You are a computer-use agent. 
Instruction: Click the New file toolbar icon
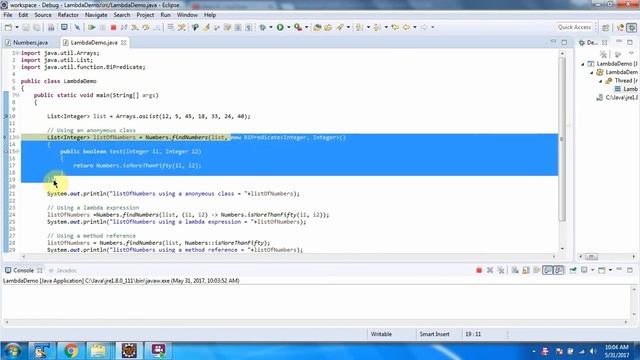pyautogui.click(x=8, y=27)
